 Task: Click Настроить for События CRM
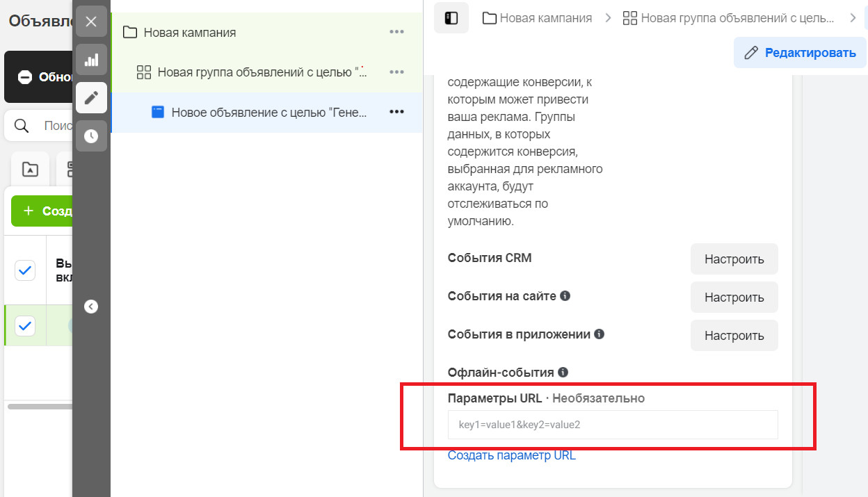click(734, 259)
